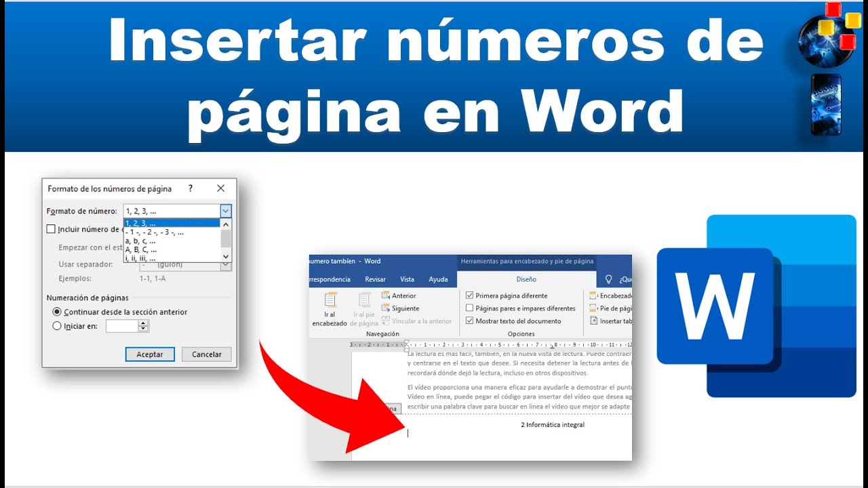Open the Vista ribbon tab
The image size is (868, 488).
407,279
